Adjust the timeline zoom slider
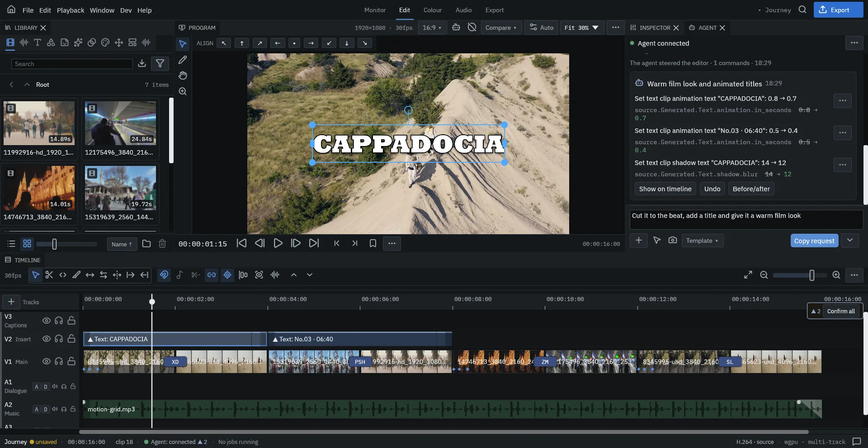The width and height of the screenshot is (868, 448). (x=800, y=275)
